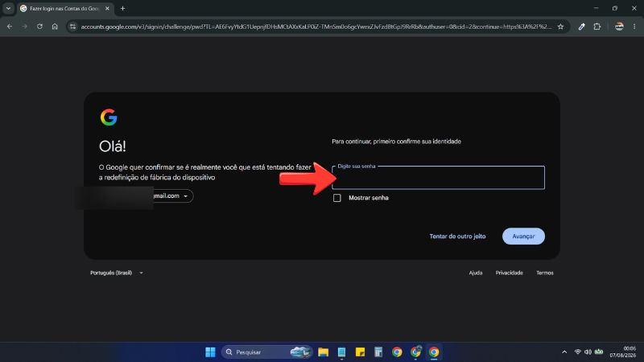Close the Fazer login tab
Image resolution: width=644 pixels, height=362 pixels.
(107, 8)
